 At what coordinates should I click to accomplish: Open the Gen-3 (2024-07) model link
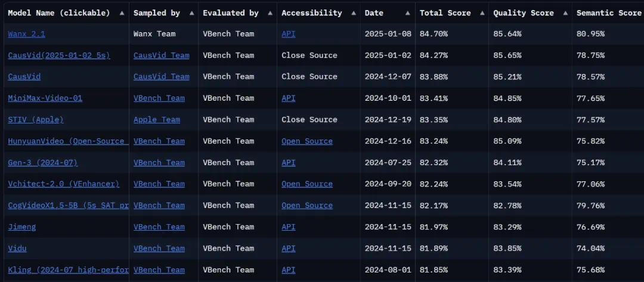[42, 163]
